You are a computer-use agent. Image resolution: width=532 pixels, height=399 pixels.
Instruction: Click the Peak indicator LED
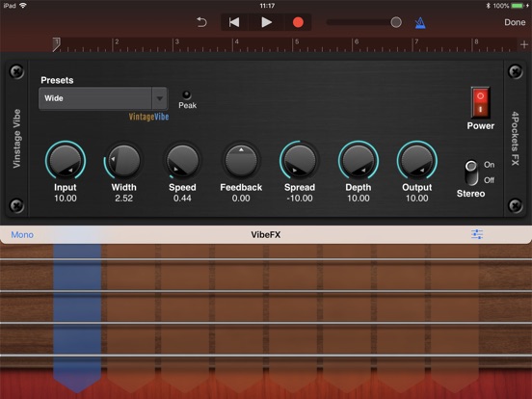coord(187,94)
